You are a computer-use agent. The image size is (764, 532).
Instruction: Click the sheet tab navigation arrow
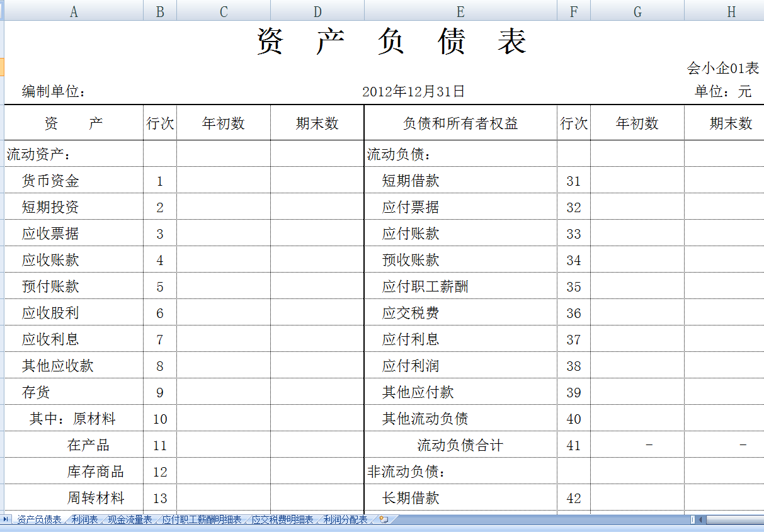[x=6, y=519]
